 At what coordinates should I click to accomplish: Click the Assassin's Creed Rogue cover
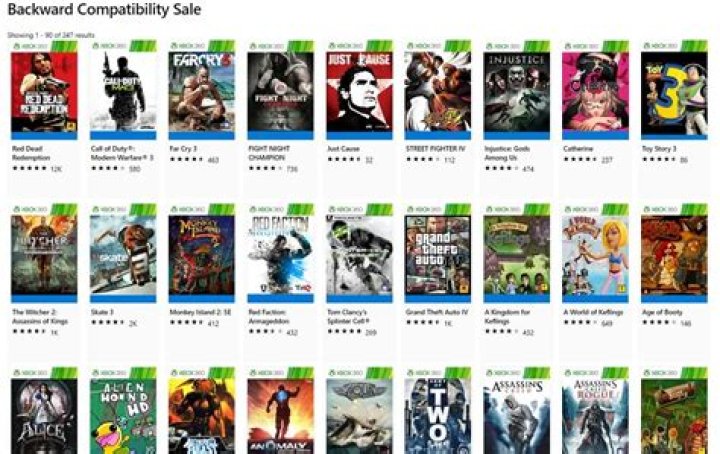[x=596, y=416]
